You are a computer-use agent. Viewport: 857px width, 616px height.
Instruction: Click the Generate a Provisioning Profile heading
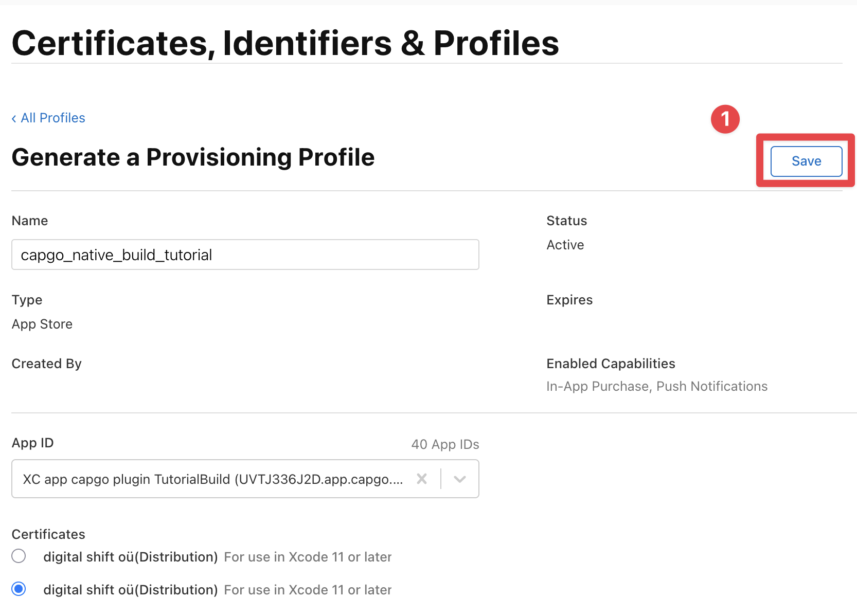193,157
